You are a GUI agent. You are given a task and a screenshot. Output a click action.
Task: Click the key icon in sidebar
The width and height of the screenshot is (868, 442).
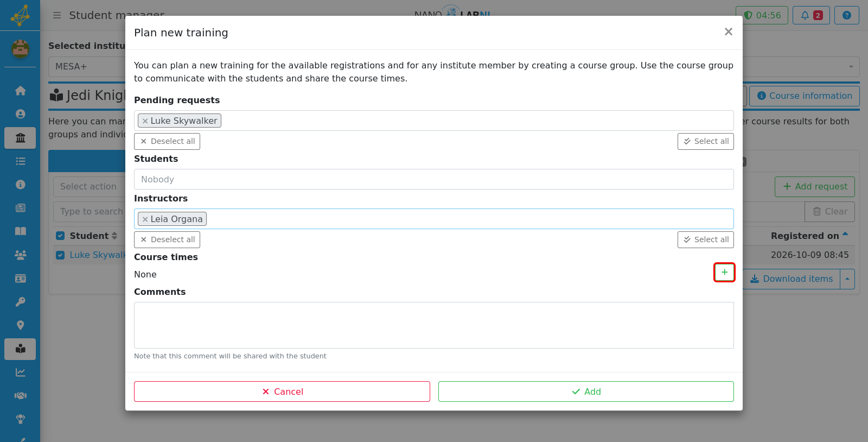20,302
